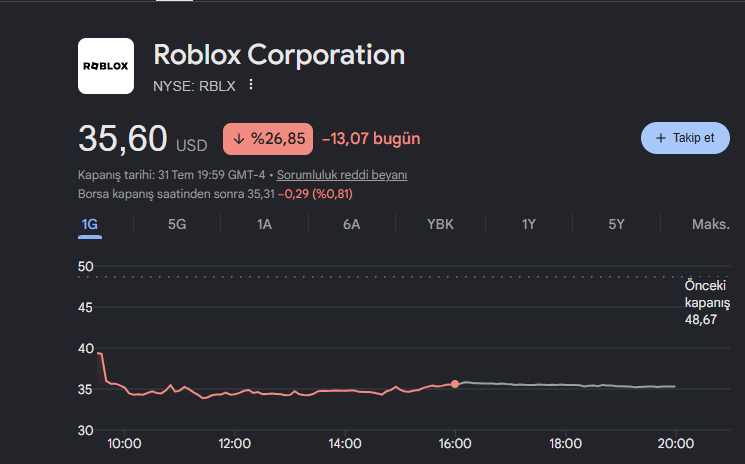Image resolution: width=745 pixels, height=464 pixels.
Task: Click the pink closing-price dot at 16:00
Action: pyautogui.click(x=455, y=384)
